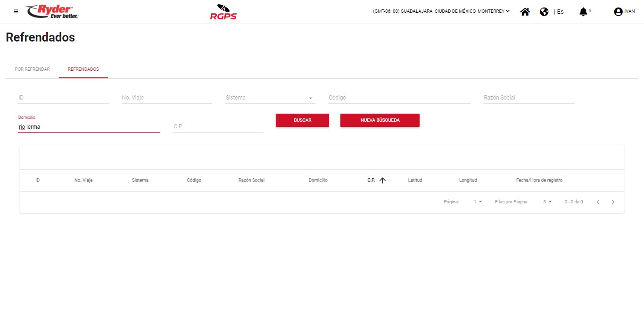Screen dimensions: 644x309
Task: Click the Razón Social search field
Action: [x=528, y=98]
